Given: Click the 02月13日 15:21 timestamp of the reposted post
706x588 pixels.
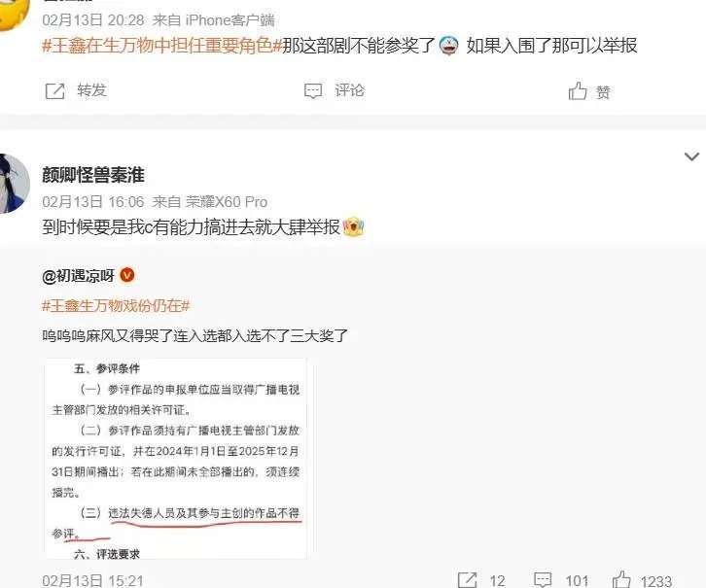Looking at the screenshot, I should click(92, 580).
